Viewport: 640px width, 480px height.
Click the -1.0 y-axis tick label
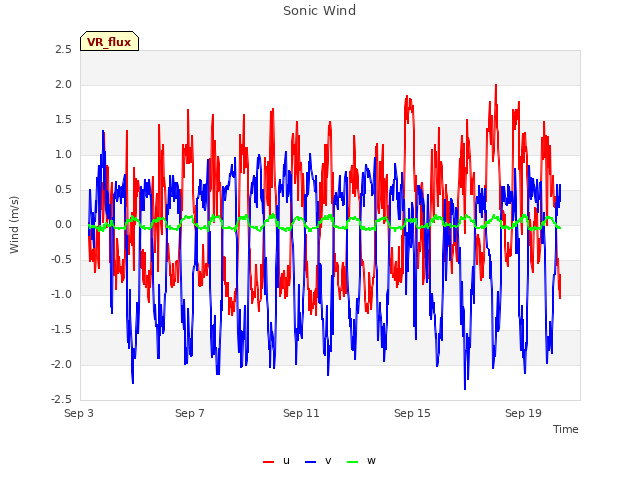tap(62, 295)
